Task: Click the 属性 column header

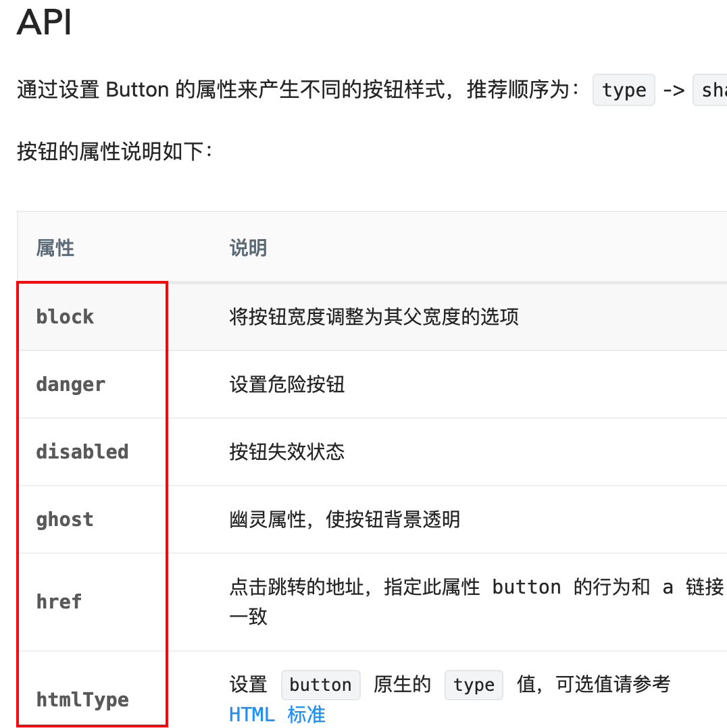Action: (x=55, y=247)
